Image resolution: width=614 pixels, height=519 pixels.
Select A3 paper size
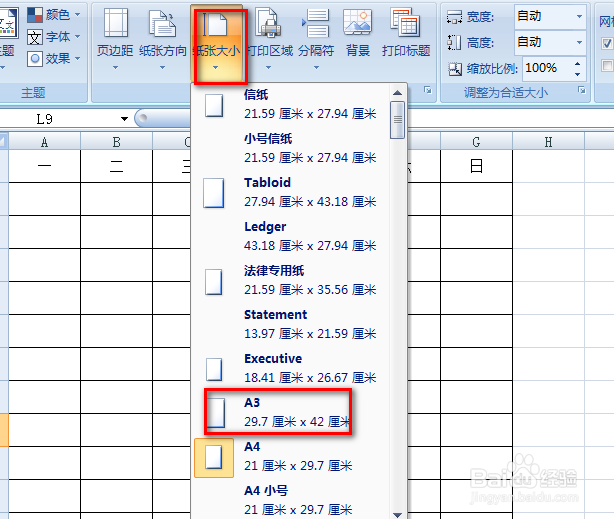tap(291, 412)
